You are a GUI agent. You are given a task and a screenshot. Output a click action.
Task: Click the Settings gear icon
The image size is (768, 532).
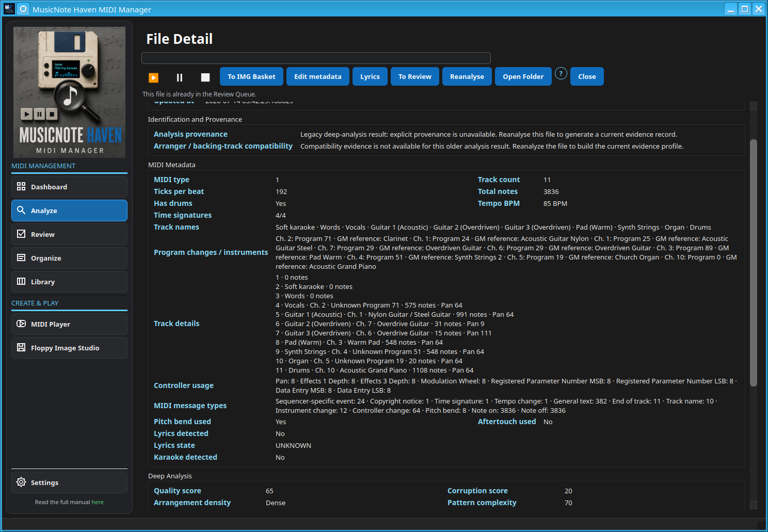(x=21, y=482)
